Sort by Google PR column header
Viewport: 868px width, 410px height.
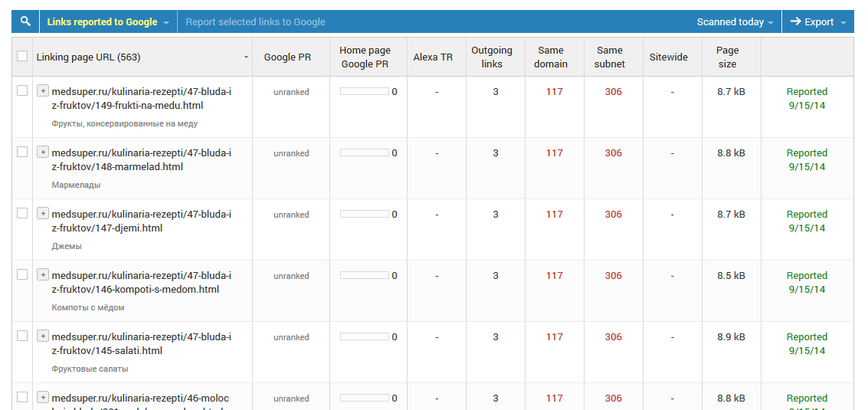[287, 57]
